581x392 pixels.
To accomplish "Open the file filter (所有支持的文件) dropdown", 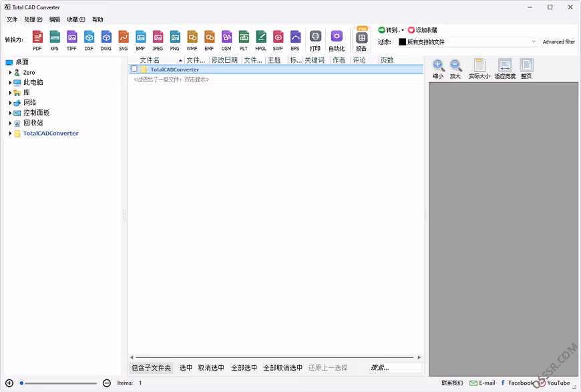I will click(x=467, y=42).
